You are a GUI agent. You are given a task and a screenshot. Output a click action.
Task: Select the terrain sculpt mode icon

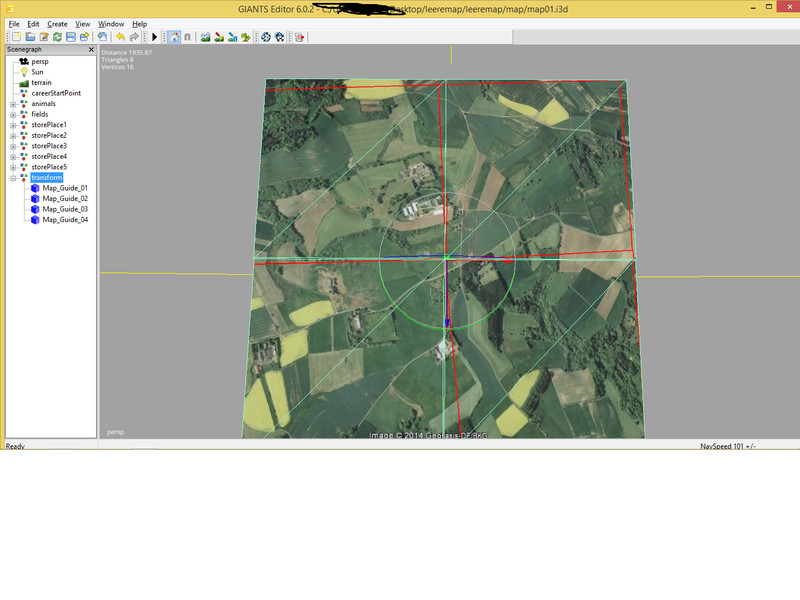click(x=205, y=37)
